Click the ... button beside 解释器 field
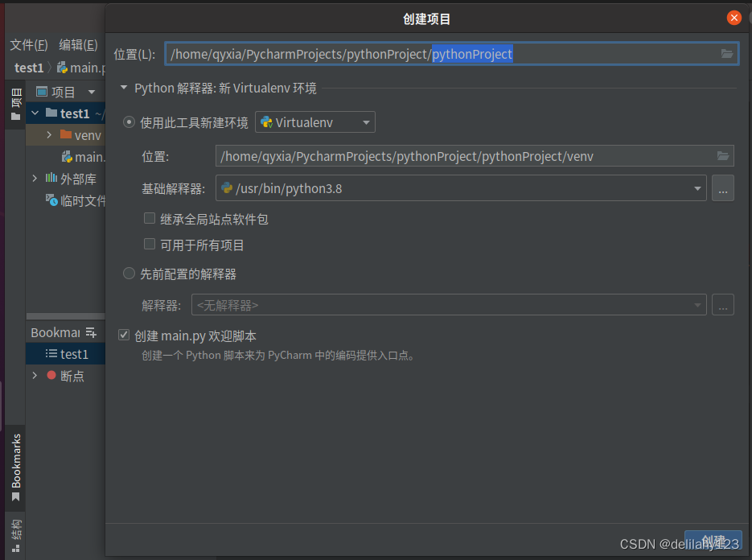The height and width of the screenshot is (560, 752). click(x=722, y=304)
